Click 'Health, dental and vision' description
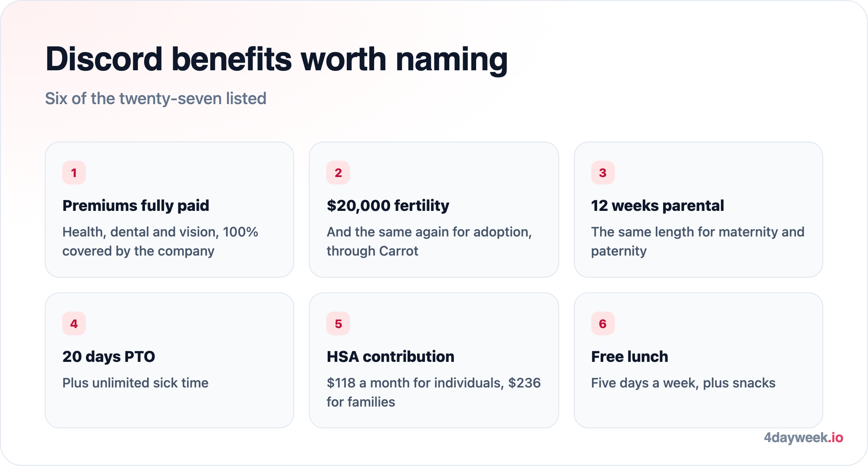 [x=141, y=232]
